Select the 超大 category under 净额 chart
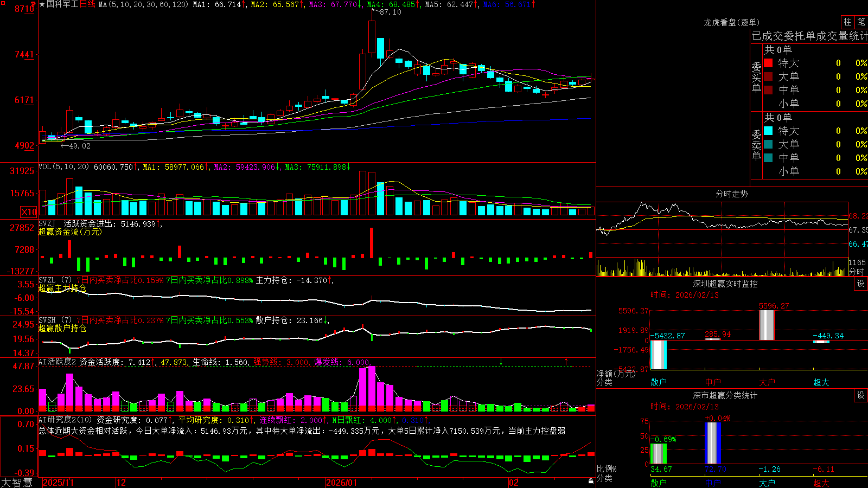 point(821,382)
